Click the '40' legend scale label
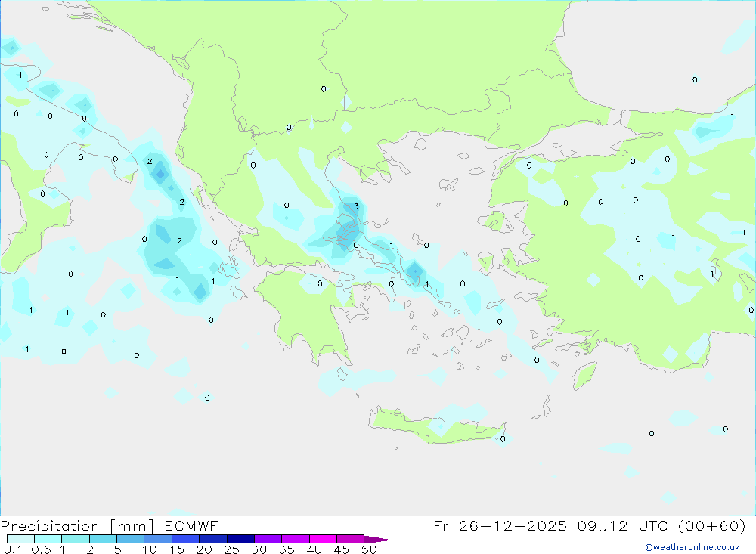The width and height of the screenshot is (756, 554). click(314, 549)
